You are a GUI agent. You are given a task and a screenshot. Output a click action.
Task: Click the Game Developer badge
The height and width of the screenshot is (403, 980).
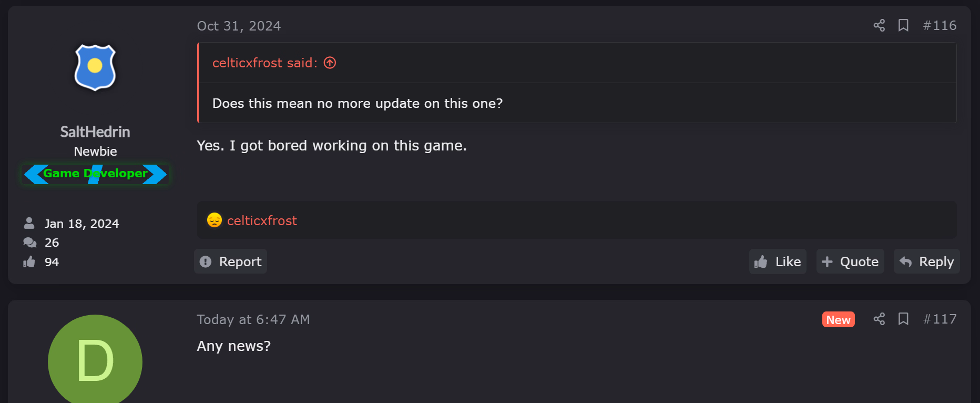pyautogui.click(x=95, y=174)
